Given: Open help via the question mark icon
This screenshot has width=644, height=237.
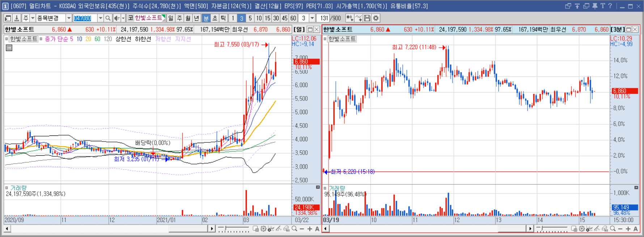Looking at the screenshot, I should tap(610, 6).
